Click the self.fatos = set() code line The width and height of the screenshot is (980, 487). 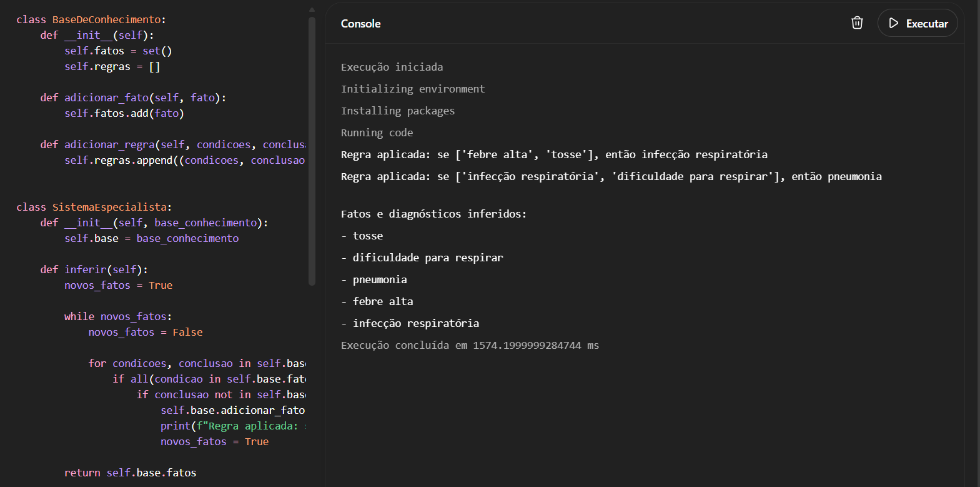tap(118, 51)
